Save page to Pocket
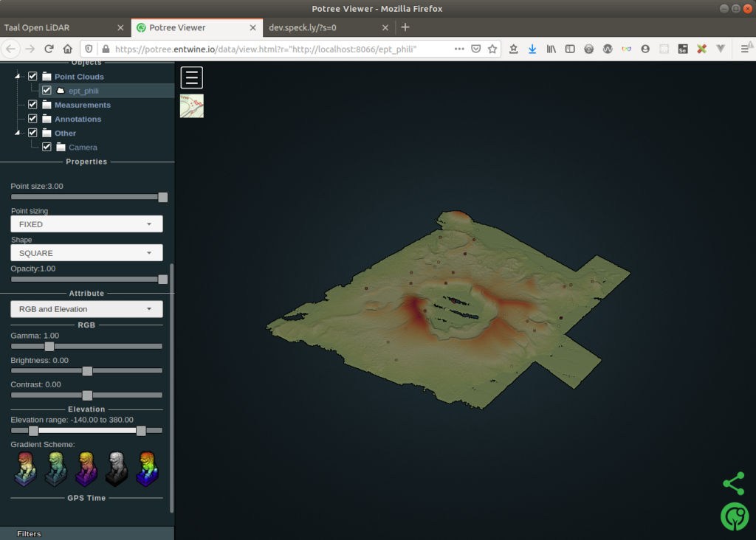Screen dimensions: 756x540 tap(476, 49)
